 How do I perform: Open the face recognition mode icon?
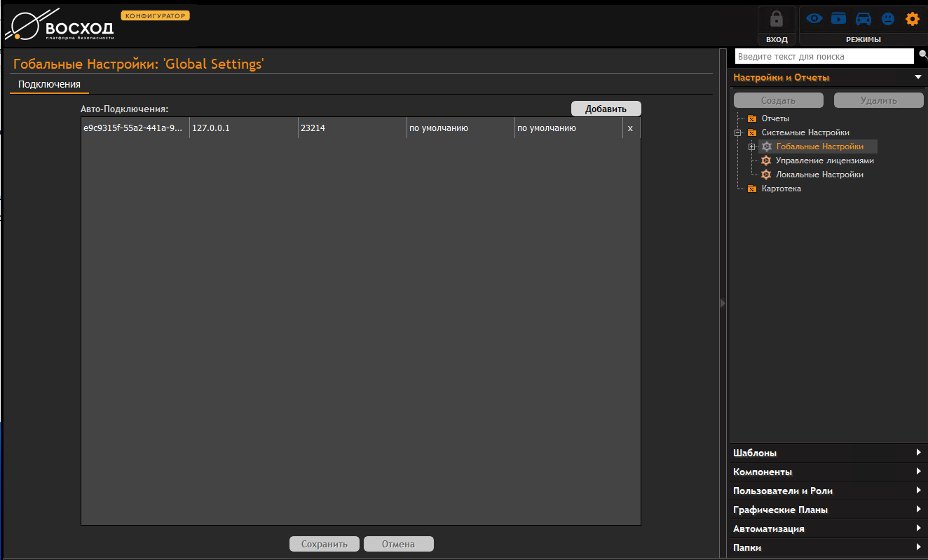(887, 19)
